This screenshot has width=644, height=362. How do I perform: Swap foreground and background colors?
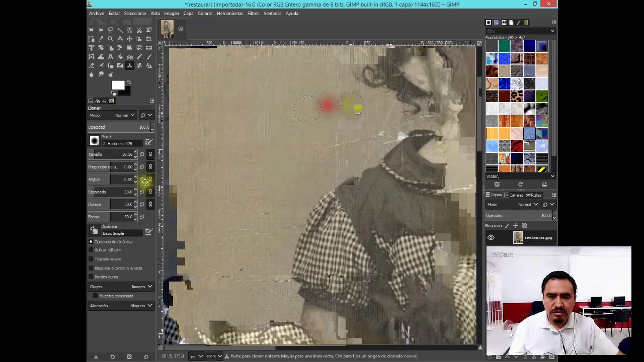(129, 83)
